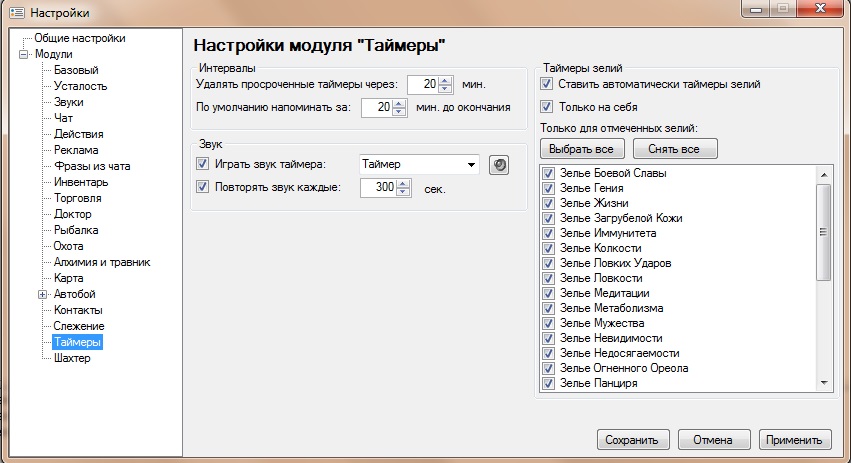The image size is (851, 463).
Task: Increase default reminder minutes spinner
Action: pyautogui.click(x=399, y=103)
